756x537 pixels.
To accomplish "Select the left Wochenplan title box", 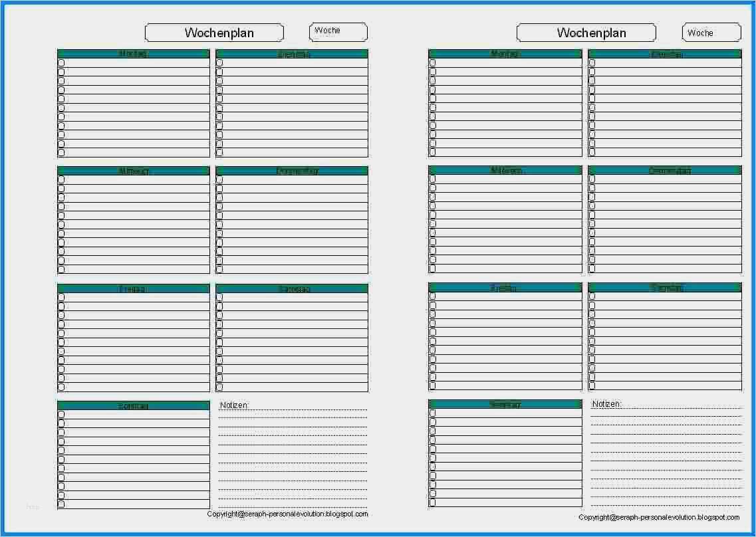I will [x=213, y=32].
